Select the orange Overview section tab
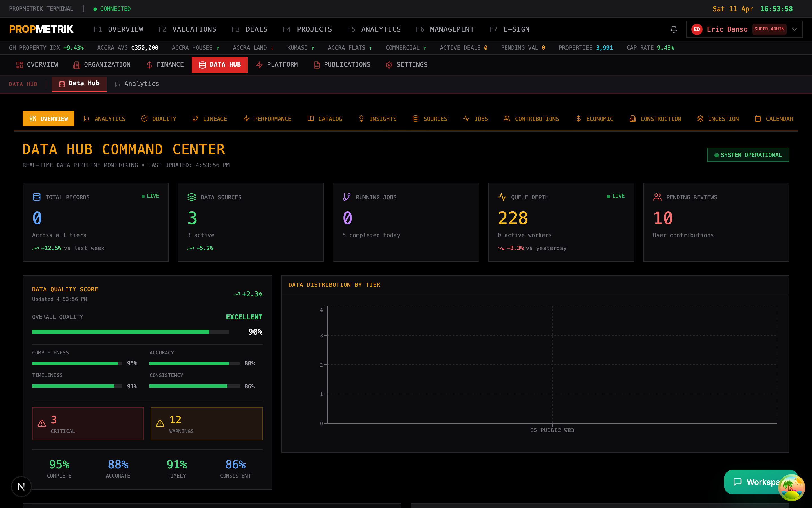The height and width of the screenshot is (508, 812). click(x=48, y=119)
